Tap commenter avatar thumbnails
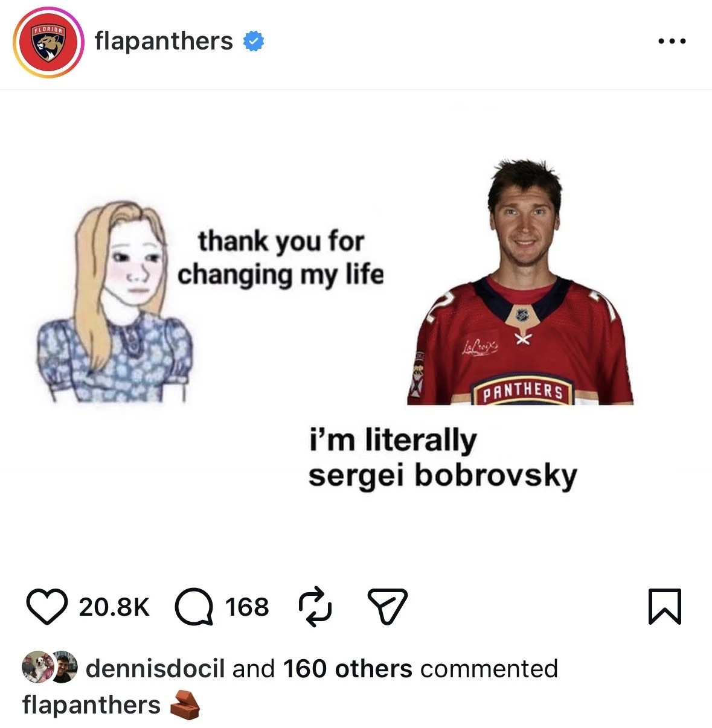This screenshot has width=712, height=728. tap(50, 667)
